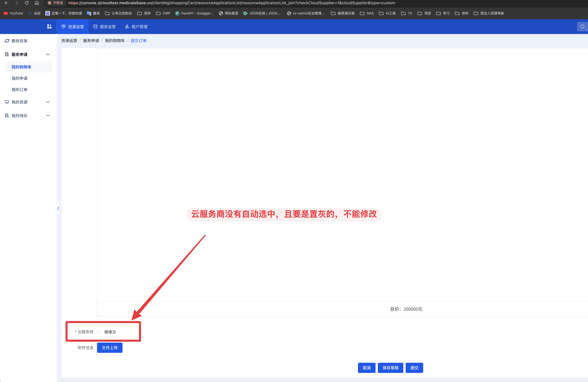
Task: Click the 文件上传 button
Action: tap(110, 348)
